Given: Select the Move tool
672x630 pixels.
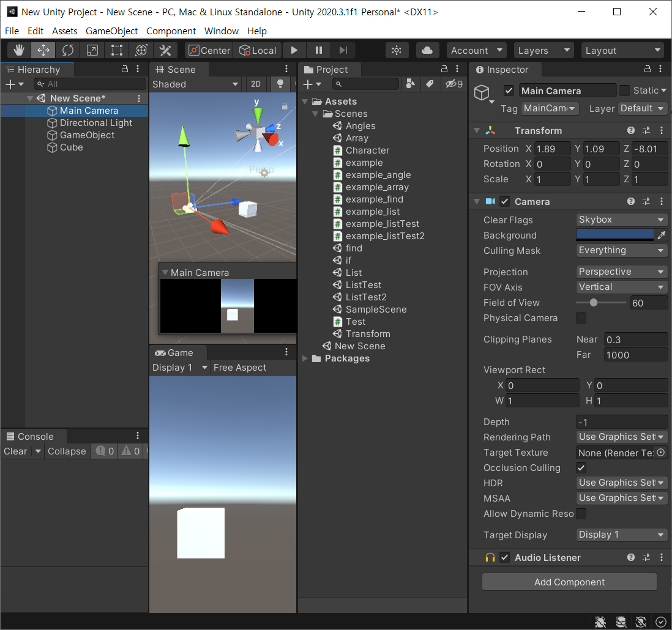Looking at the screenshot, I should (43, 51).
